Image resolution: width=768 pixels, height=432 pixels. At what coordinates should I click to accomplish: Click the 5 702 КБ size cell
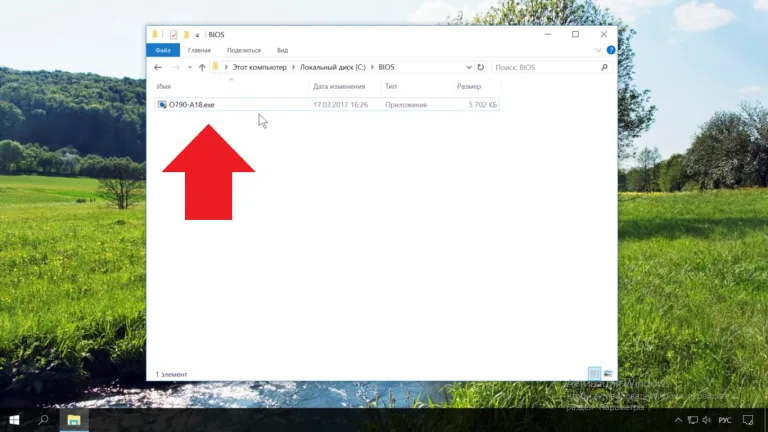click(x=482, y=105)
